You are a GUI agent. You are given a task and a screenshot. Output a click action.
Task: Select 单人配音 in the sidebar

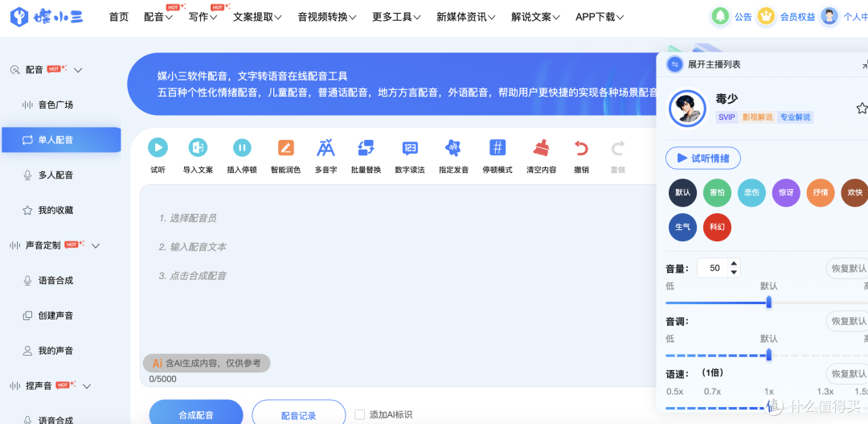[x=61, y=140]
